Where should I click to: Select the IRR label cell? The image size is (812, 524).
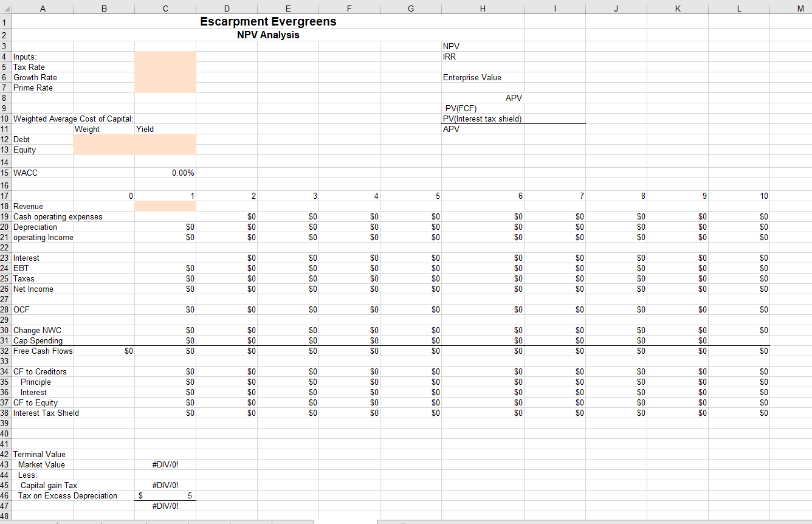450,57
